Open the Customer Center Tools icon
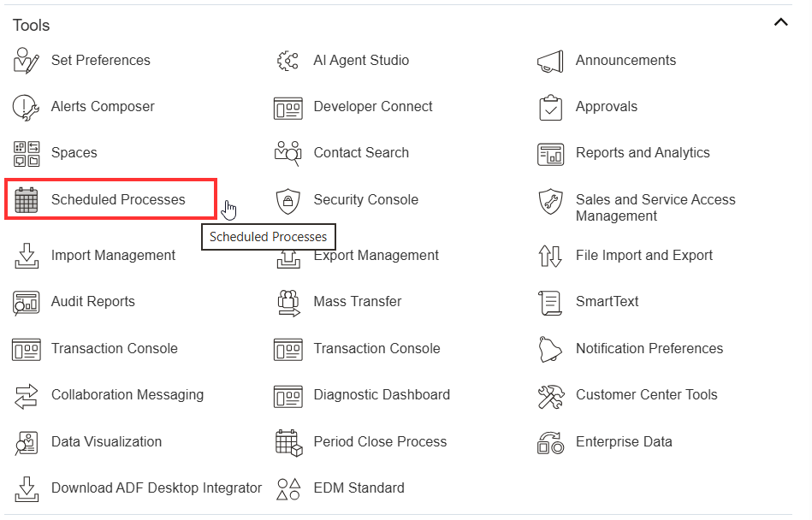This screenshot has height=520, width=812. [x=550, y=395]
